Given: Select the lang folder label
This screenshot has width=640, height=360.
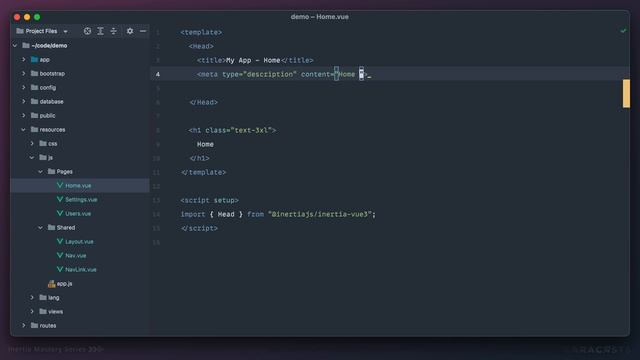Looking at the screenshot, I should 53,298.
